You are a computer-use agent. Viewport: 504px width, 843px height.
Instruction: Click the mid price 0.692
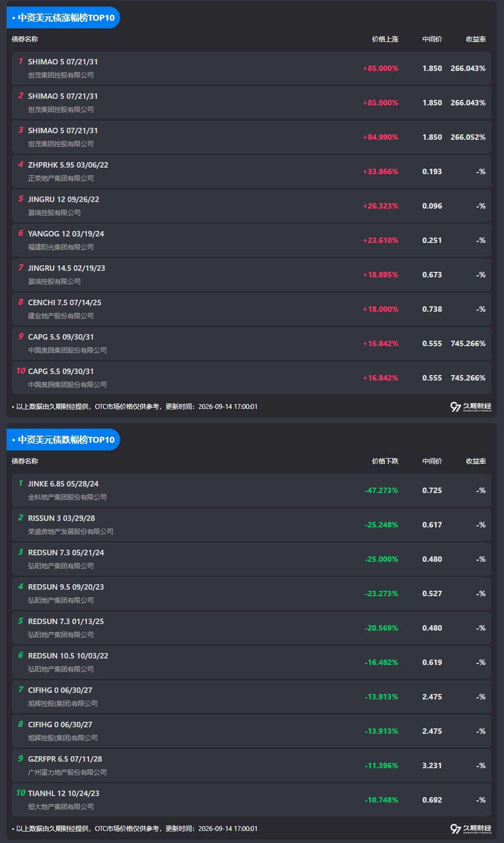pos(432,800)
